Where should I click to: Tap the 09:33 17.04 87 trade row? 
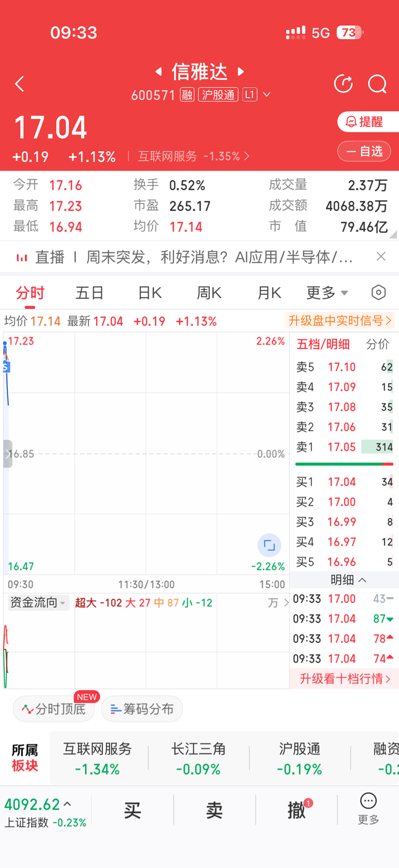pos(343,619)
